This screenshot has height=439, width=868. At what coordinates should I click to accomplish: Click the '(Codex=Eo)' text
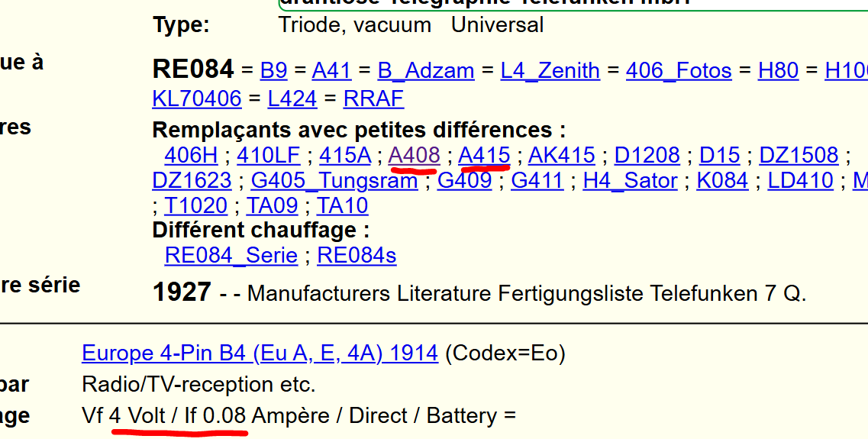tap(505, 353)
